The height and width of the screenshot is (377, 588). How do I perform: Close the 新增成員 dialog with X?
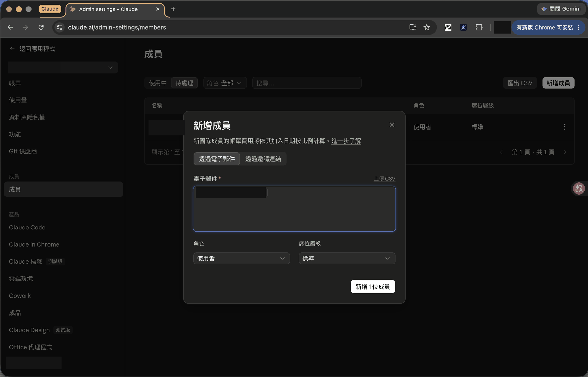pyautogui.click(x=392, y=125)
